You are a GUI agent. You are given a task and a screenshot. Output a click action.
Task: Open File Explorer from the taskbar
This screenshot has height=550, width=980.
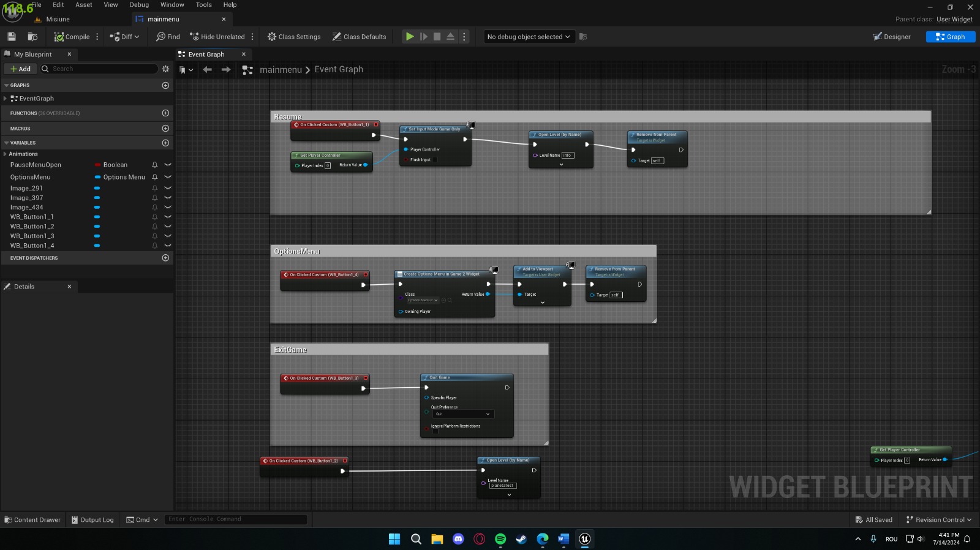pyautogui.click(x=437, y=539)
